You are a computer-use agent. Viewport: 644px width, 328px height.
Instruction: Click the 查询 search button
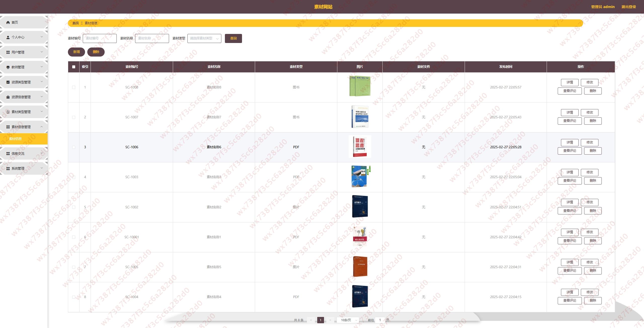(233, 38)
